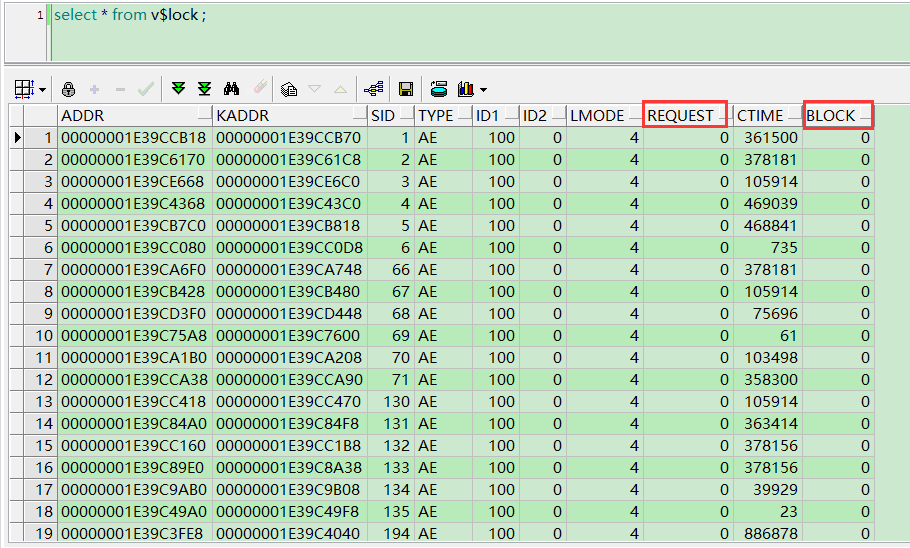Click the binoculars find icon

(x=232, y=89)
